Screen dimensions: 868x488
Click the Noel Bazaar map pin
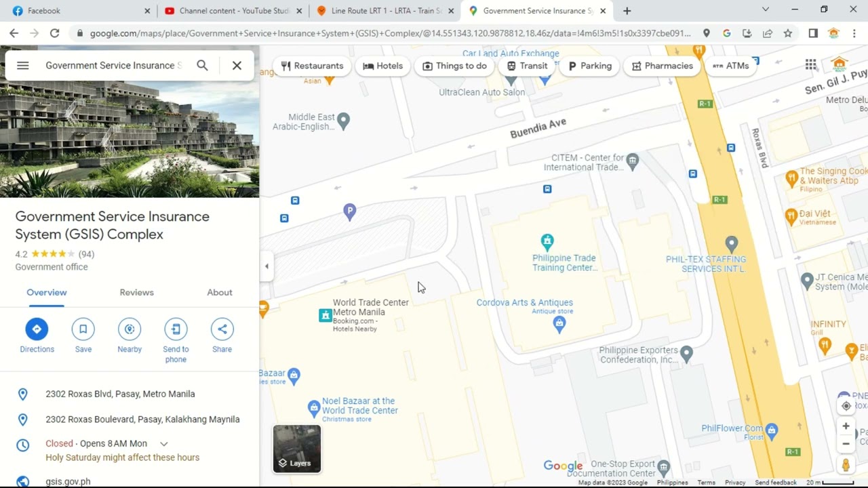click(313, 408)
